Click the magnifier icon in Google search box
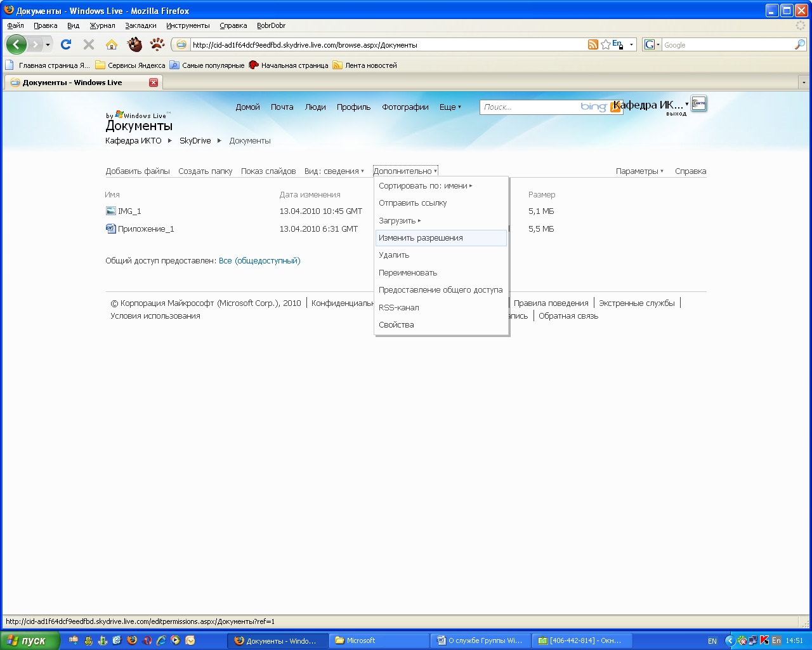The width and height of the screenshot is (812, 650). (x=800, y=44)
